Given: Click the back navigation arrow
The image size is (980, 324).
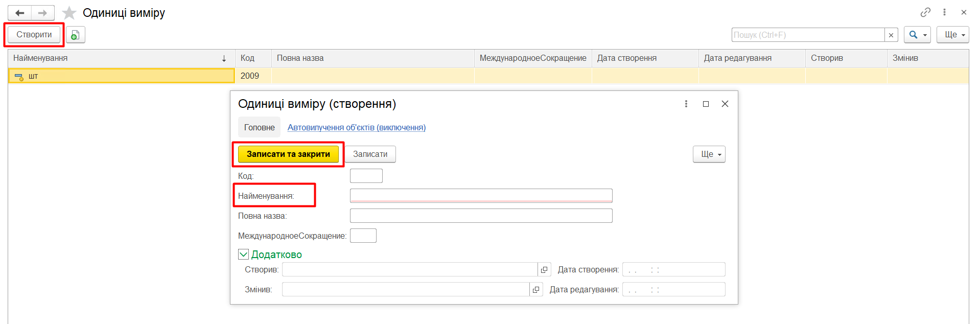Looking at the screenshot, I should tap(19, 13).
